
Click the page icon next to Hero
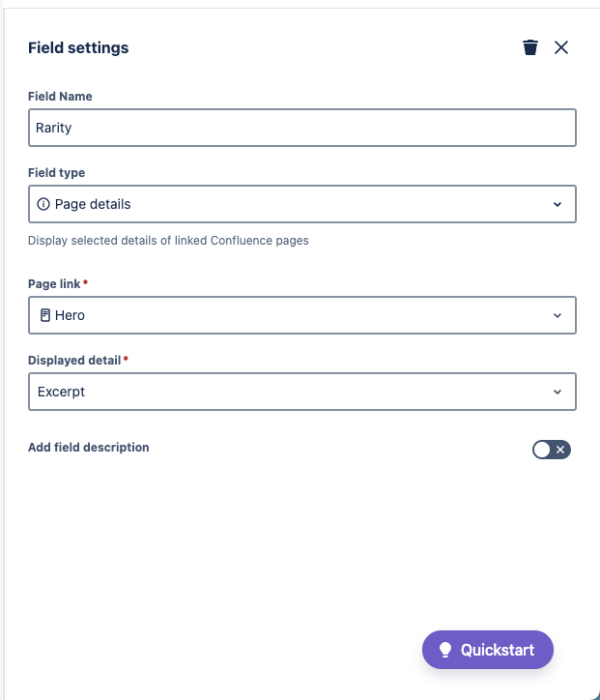[x=45, y=315]
